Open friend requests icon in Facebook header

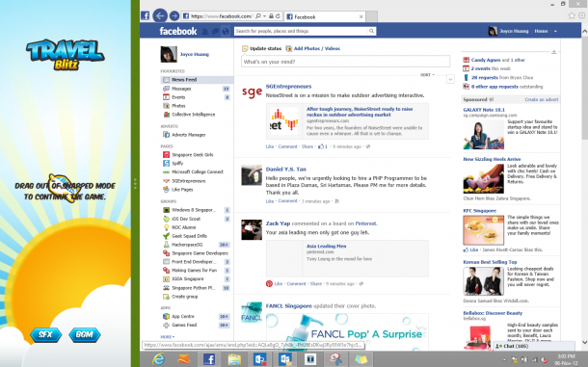205,32
